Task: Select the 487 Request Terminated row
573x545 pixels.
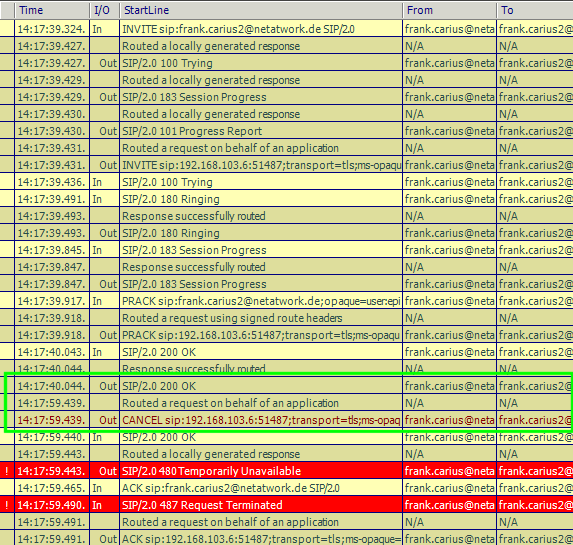Action: [286, 505]
